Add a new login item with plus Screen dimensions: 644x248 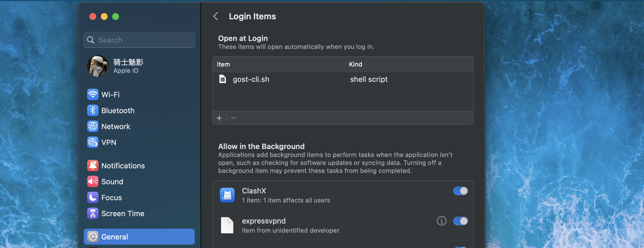(219, 118)
